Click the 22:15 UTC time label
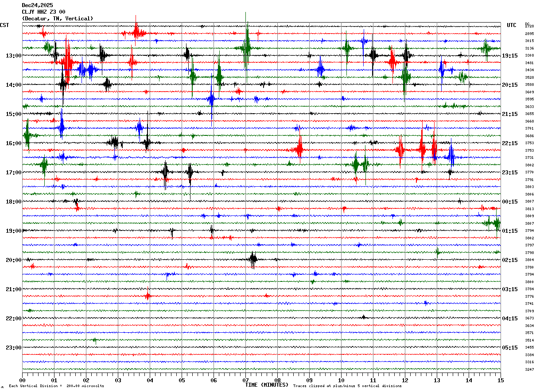The height and width of the screenshot is (392, 536). pyautogui.click(x=510, y=143)
